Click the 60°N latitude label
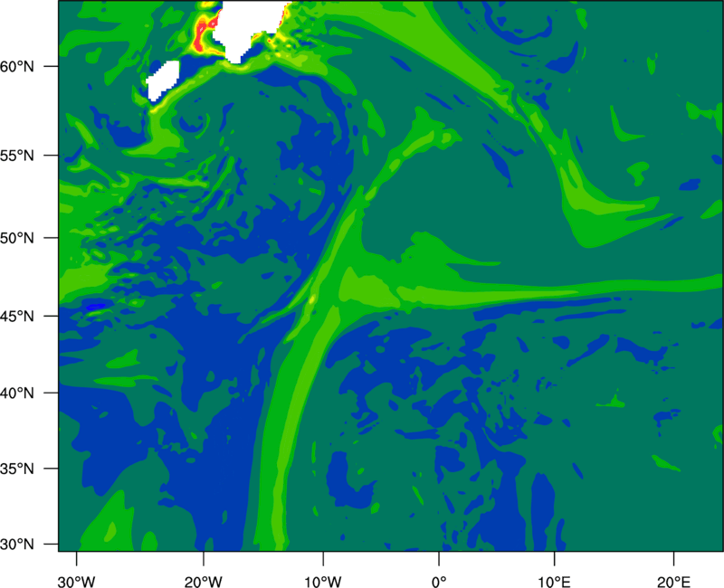Image resolution: width=724 pixels, height=588 pixels. (17, 66)
